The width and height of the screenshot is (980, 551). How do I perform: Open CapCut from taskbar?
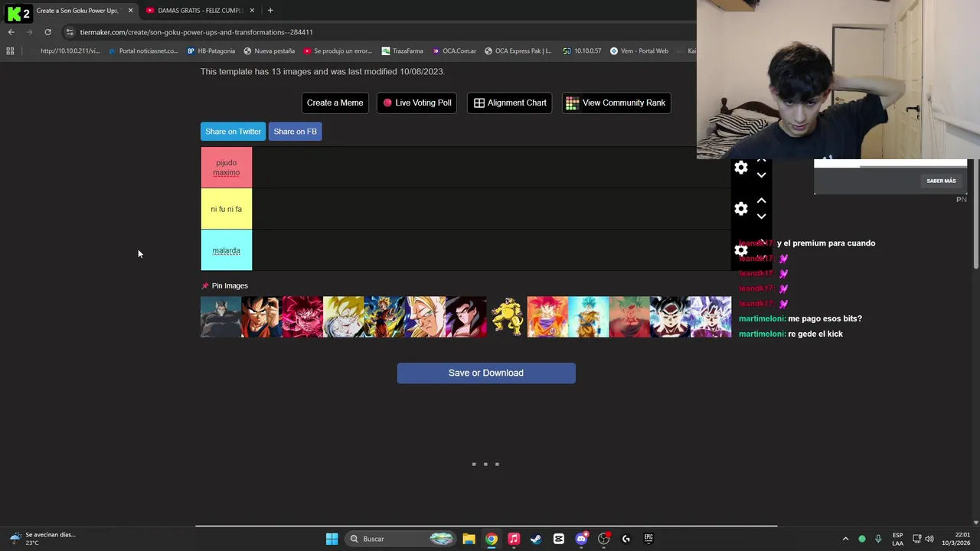(x=559, y=539)
